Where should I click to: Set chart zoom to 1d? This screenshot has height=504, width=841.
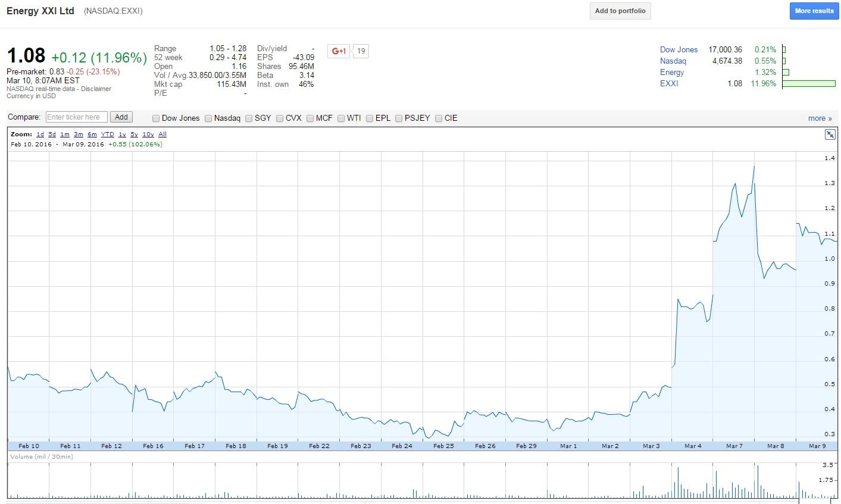pyautogui.click(x=40, y=134)
